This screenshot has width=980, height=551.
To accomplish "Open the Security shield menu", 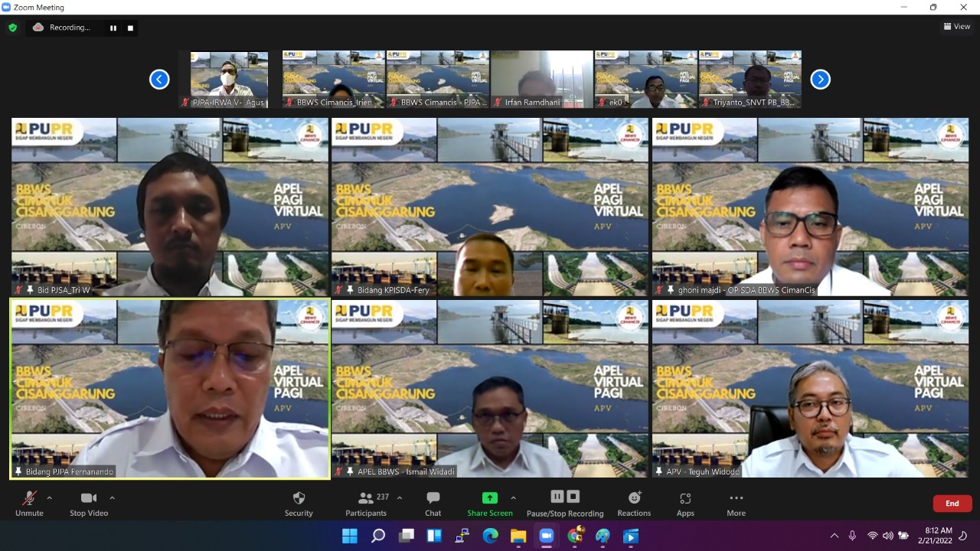I will (299, 504).
